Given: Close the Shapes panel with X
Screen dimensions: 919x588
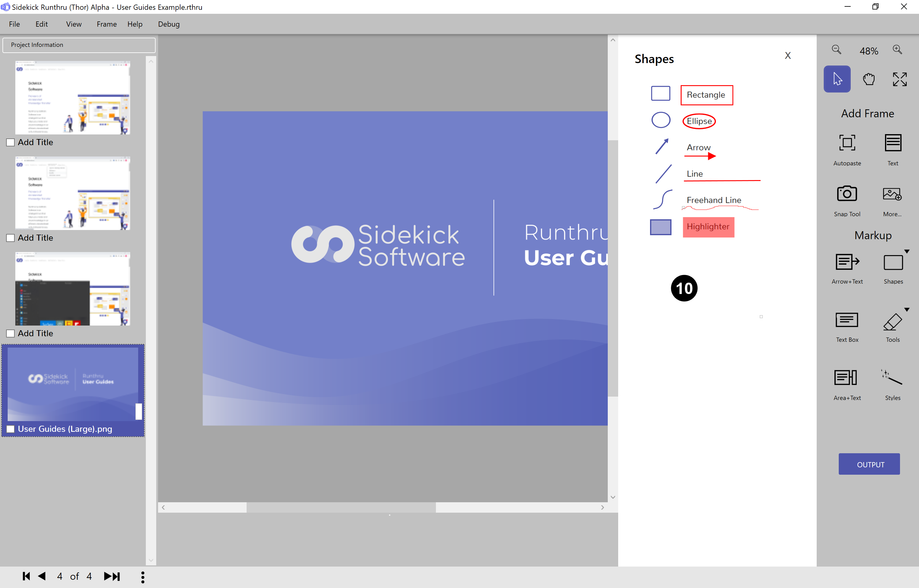Looking at the screenshot, I should click(787, 56).
